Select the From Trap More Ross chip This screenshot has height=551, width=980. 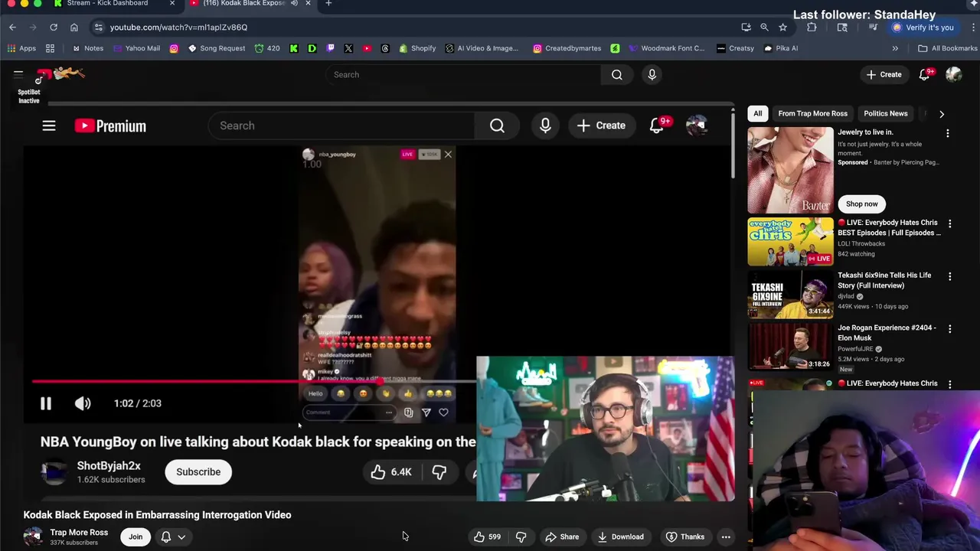tap(812, 113)
